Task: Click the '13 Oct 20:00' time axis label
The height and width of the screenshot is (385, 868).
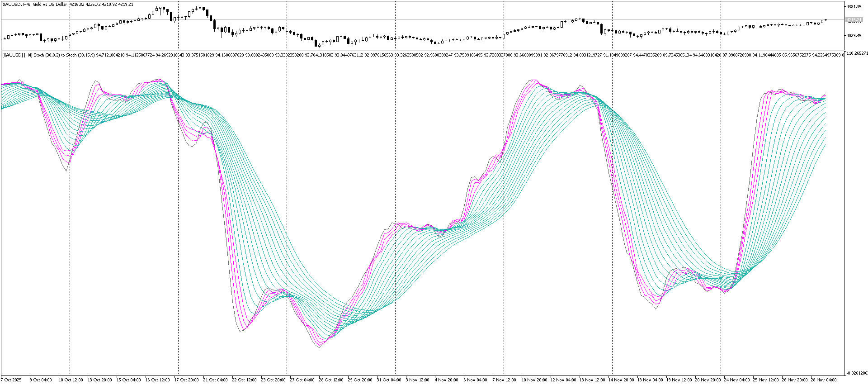Action: 100,380
